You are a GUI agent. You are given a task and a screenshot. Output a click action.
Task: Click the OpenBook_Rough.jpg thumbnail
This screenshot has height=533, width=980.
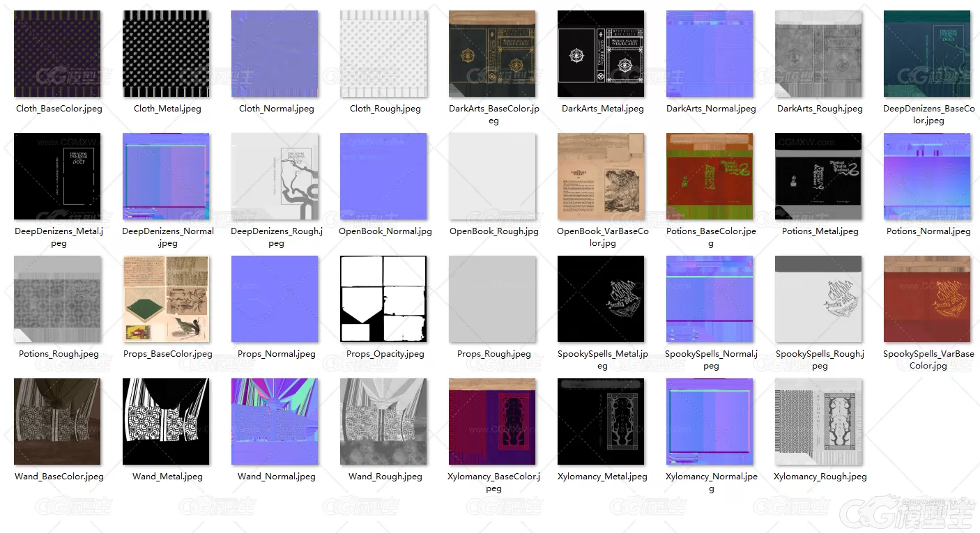point(492,176)
